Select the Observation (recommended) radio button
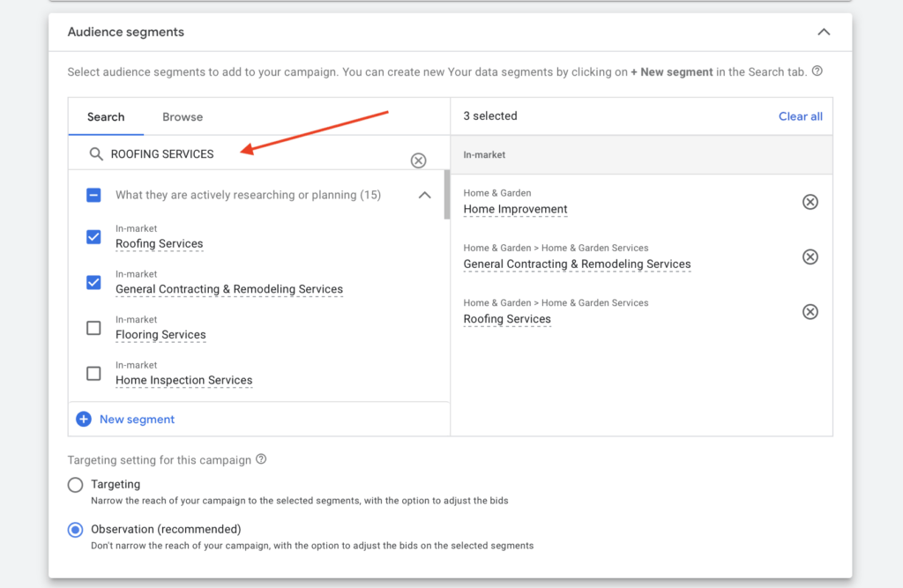This screenshot has width=903, height=588. 76,530
